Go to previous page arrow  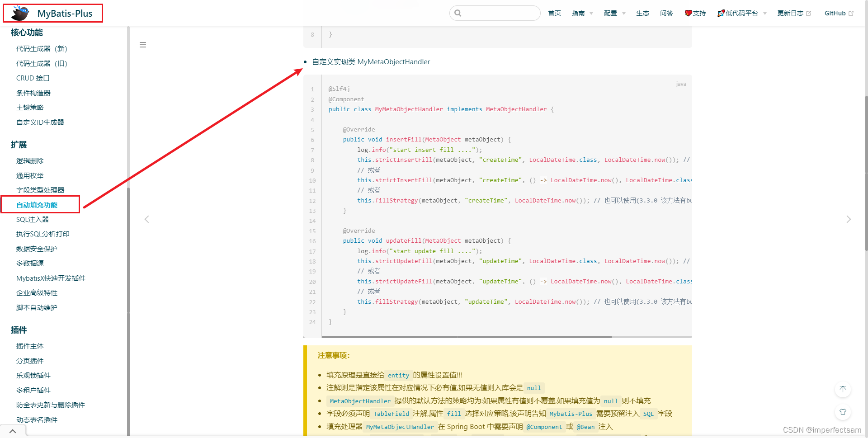click(146, 219)
